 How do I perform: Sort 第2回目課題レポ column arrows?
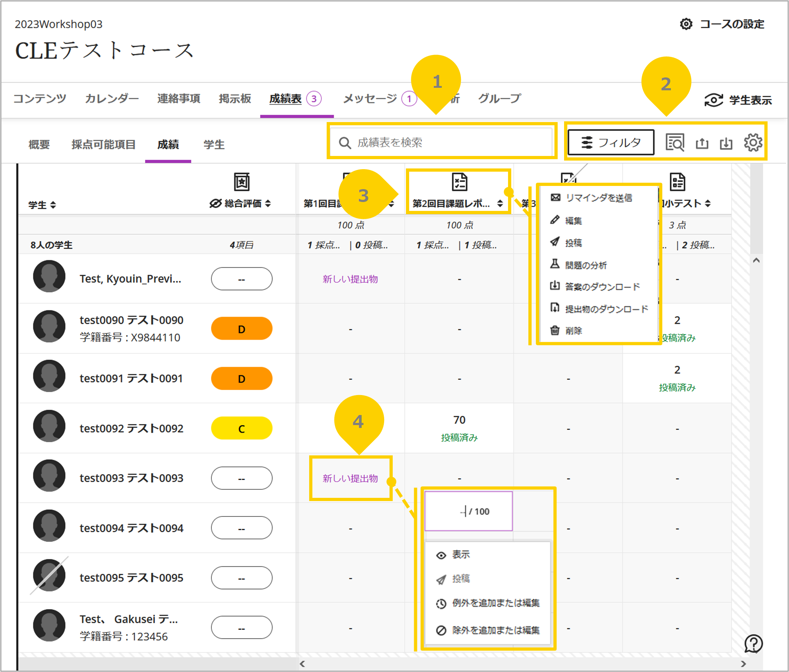(500, 204)
